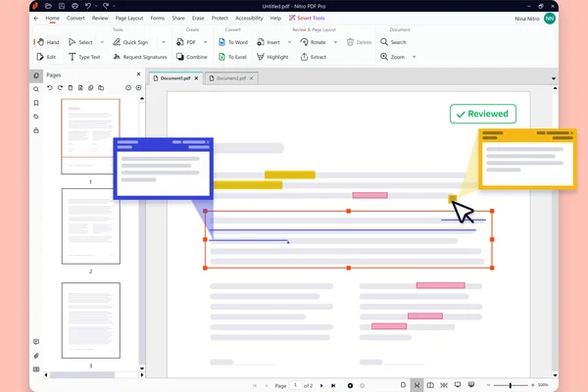This screenshot has height=392, width=588.
Task: Combine files into one PDF
Action: (192, 57)
